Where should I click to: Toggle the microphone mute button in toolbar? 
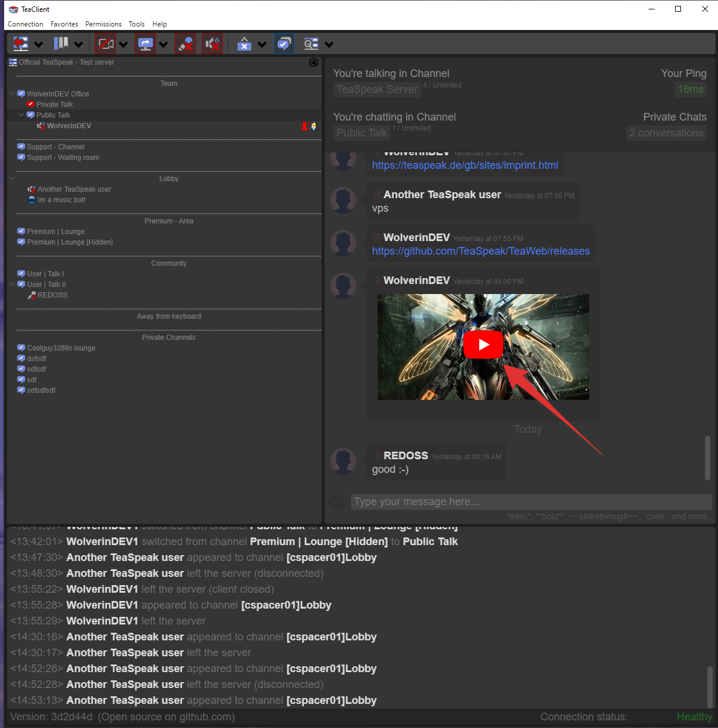point(185,44)
